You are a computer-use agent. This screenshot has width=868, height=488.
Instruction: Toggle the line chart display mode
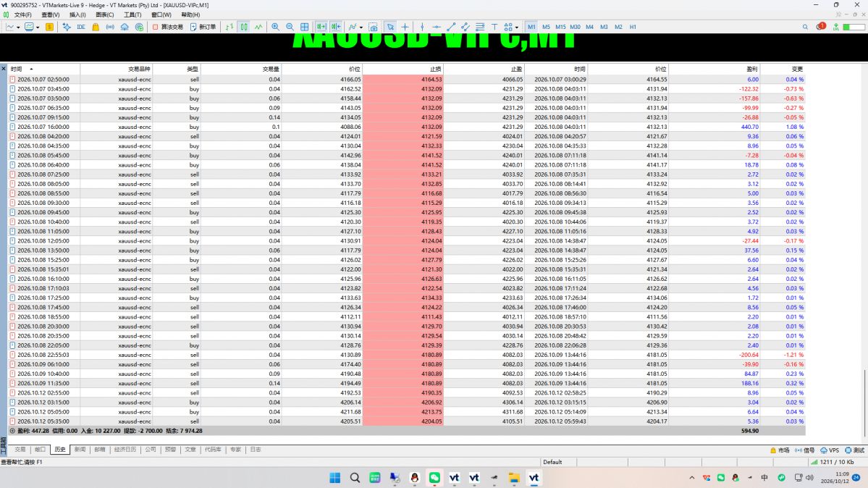[258, 27]
